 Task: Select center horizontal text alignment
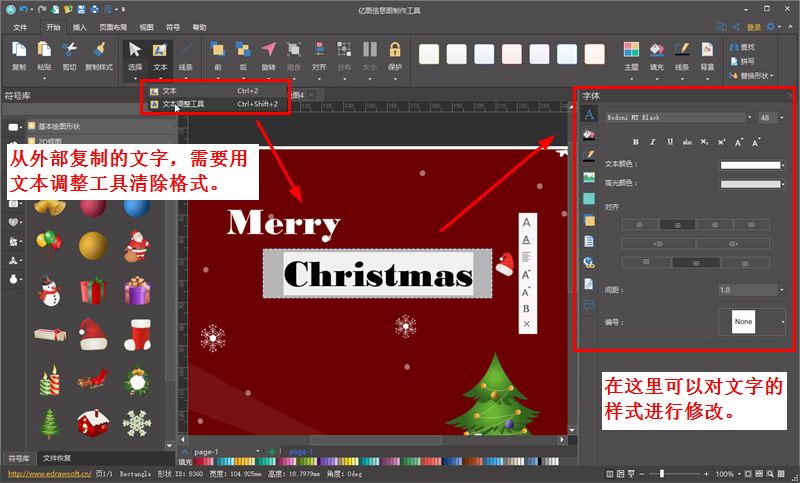coord(677,224)
